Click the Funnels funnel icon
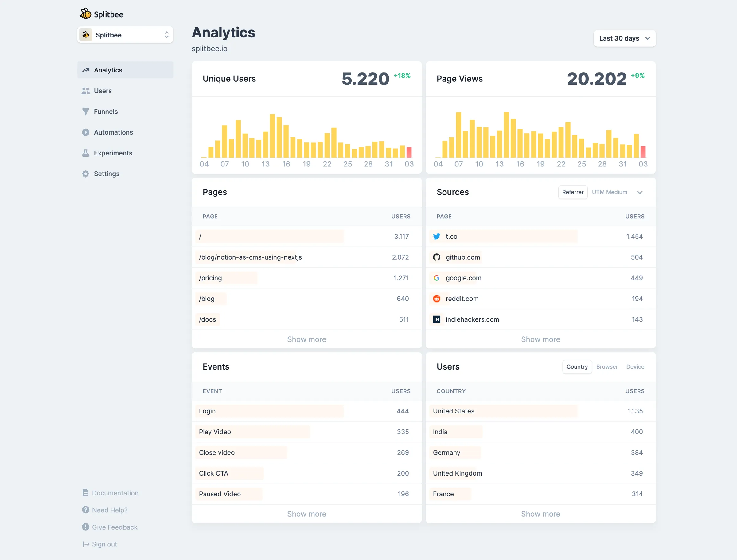Viewport: 737px width, 560px height. (86, 111)
